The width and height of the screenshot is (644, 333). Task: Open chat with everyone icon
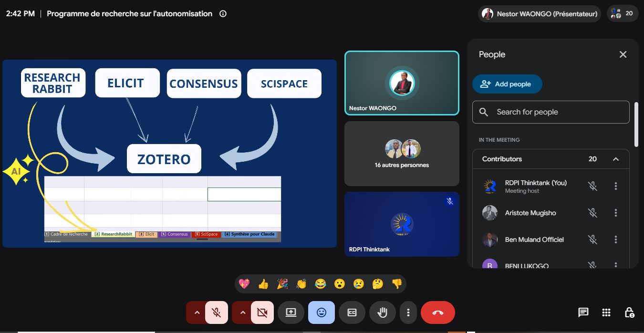point(583,312)
